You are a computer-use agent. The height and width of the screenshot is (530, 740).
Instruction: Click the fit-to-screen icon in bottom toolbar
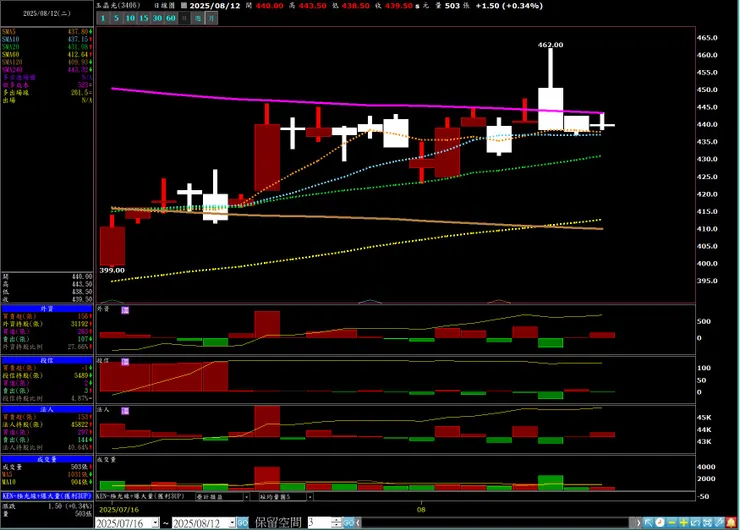point(707,522)
